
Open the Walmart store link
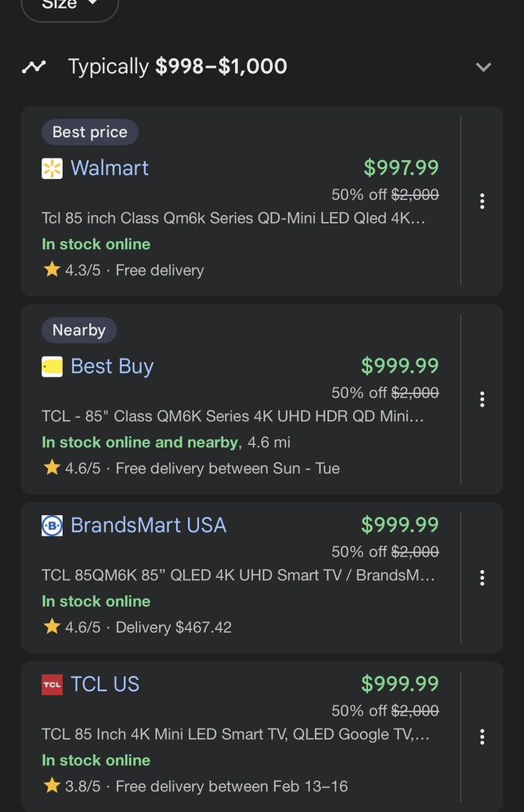coord(109,168)
